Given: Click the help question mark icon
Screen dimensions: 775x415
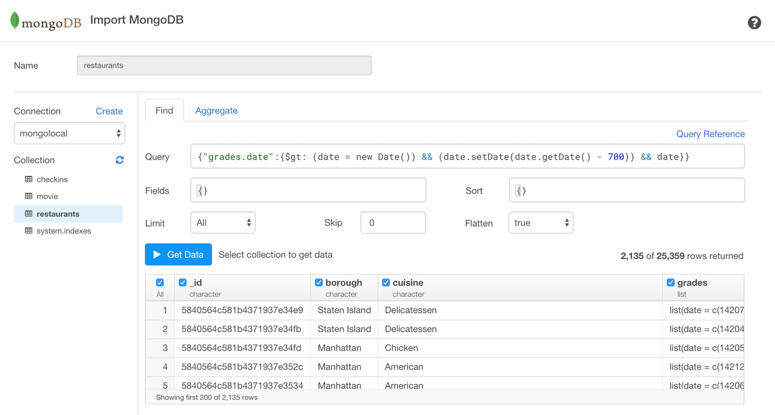Looking at the screenshot, I should click(754, 23).
